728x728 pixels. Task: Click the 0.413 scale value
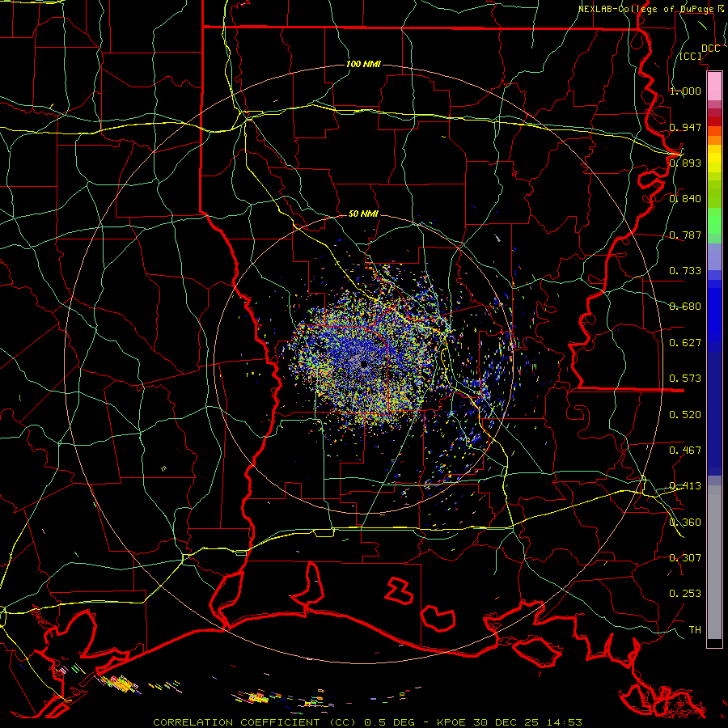coord(685,486)
